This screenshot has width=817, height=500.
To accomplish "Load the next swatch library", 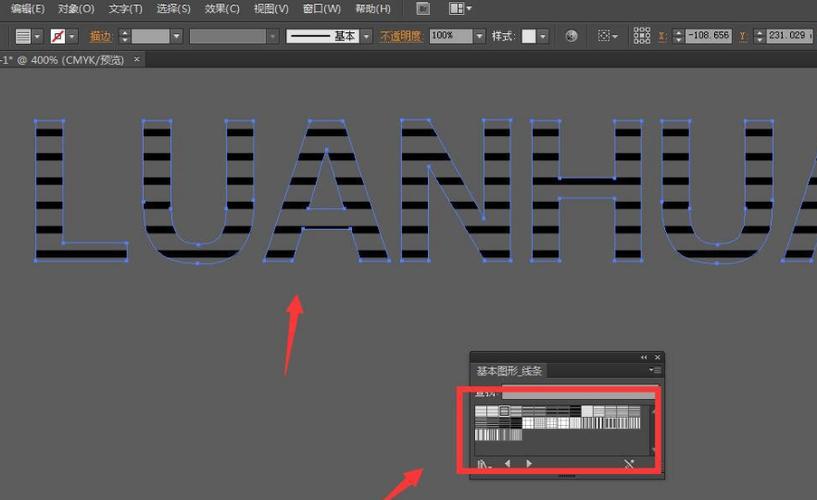I will tap(529, 464).
